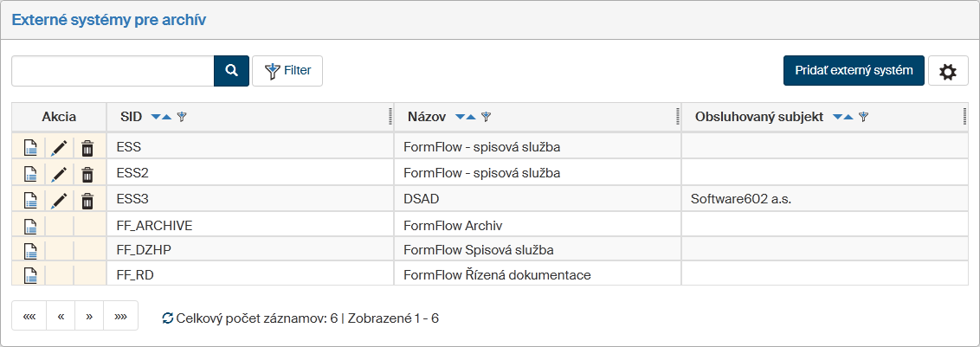Sort the SID column using sort arrows
980x347 pixels.
(161, 117)
